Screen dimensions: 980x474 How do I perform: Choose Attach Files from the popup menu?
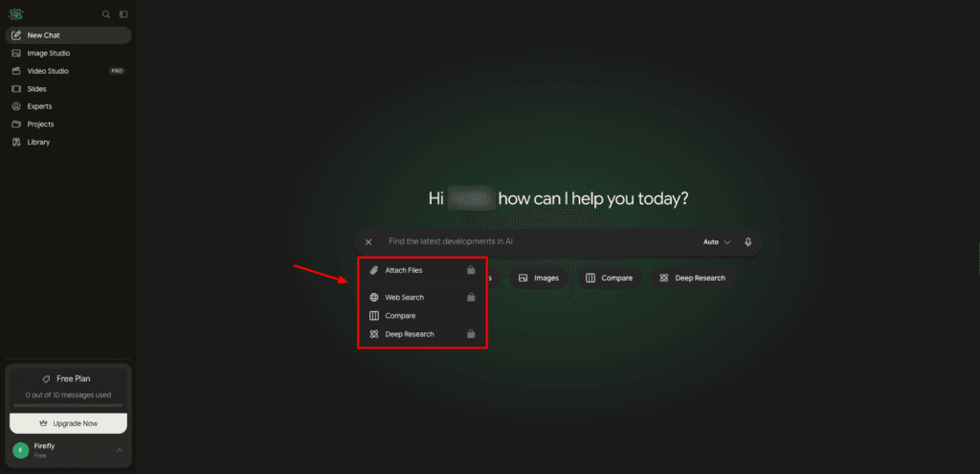click(x=422, y=270)
